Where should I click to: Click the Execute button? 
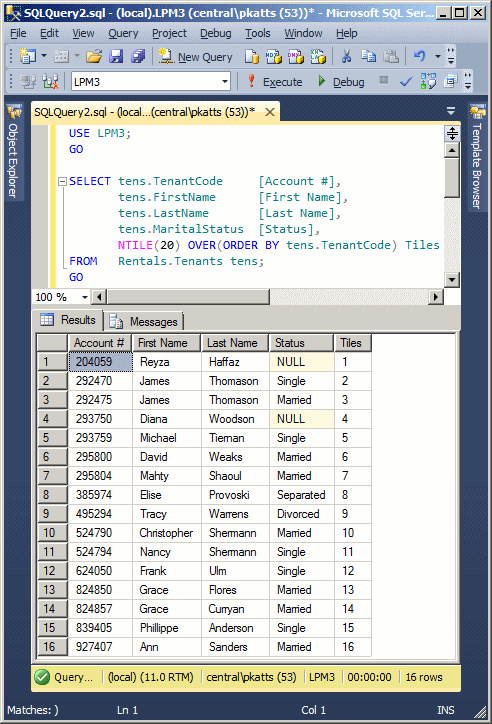tap(275, 82)
